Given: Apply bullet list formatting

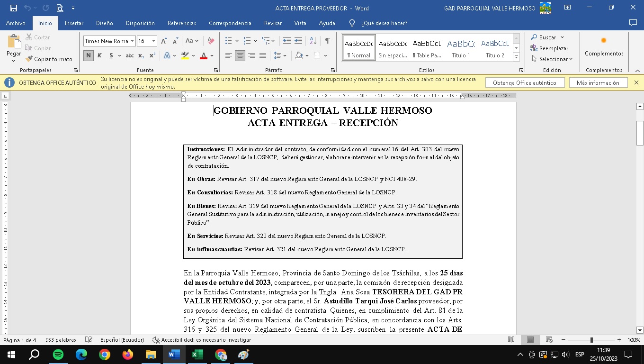Looking at the screenshot, I should (229, 41).
